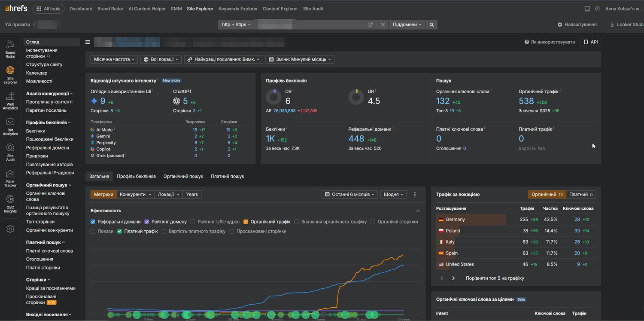Open Brand Radar in the left rail
The image size is (644, 321).
pos(10,49)
